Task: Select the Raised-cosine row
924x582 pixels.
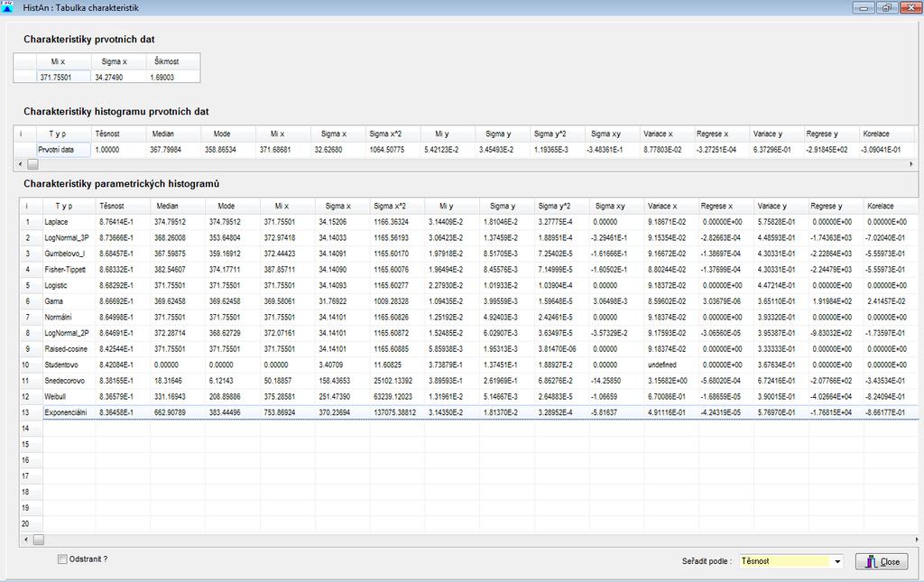Action: click(x=469, y=349)
